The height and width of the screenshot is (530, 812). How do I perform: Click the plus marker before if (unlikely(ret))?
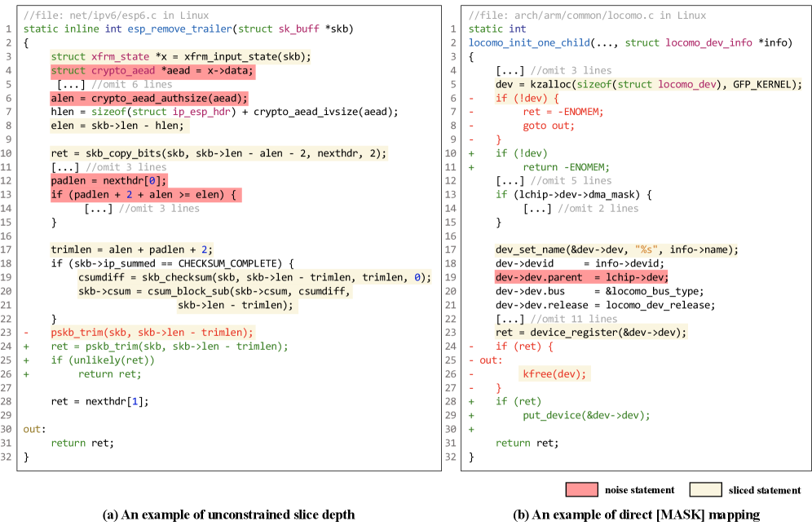(27, 360)
